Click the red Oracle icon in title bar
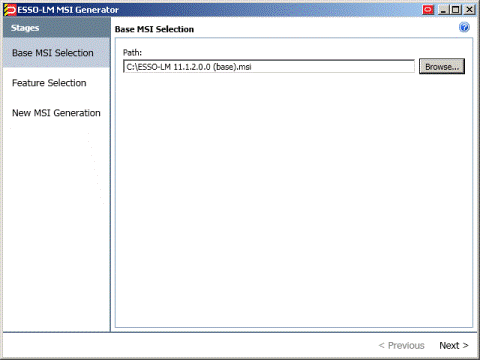Image resolution: width=480 pixels, height=360 pixels. pyautogui.click(x=428, y=10)
